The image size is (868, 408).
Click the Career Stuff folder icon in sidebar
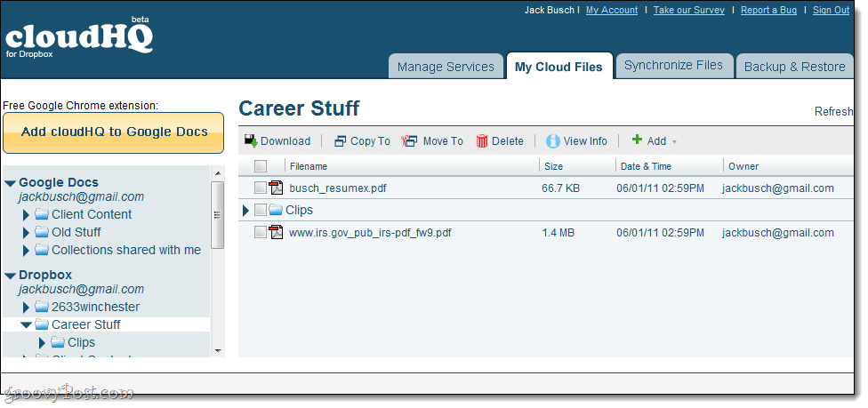pos(42,324)
